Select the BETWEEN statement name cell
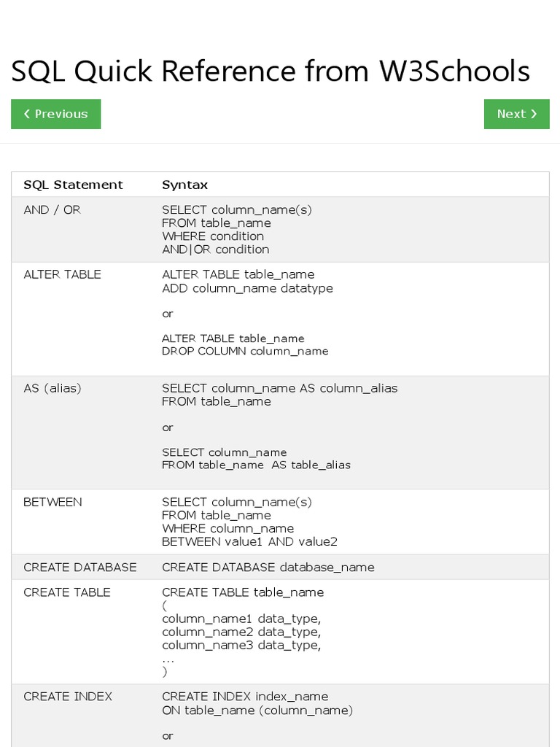The height and width of the screenshot is (747, 560). pos(52,502)
